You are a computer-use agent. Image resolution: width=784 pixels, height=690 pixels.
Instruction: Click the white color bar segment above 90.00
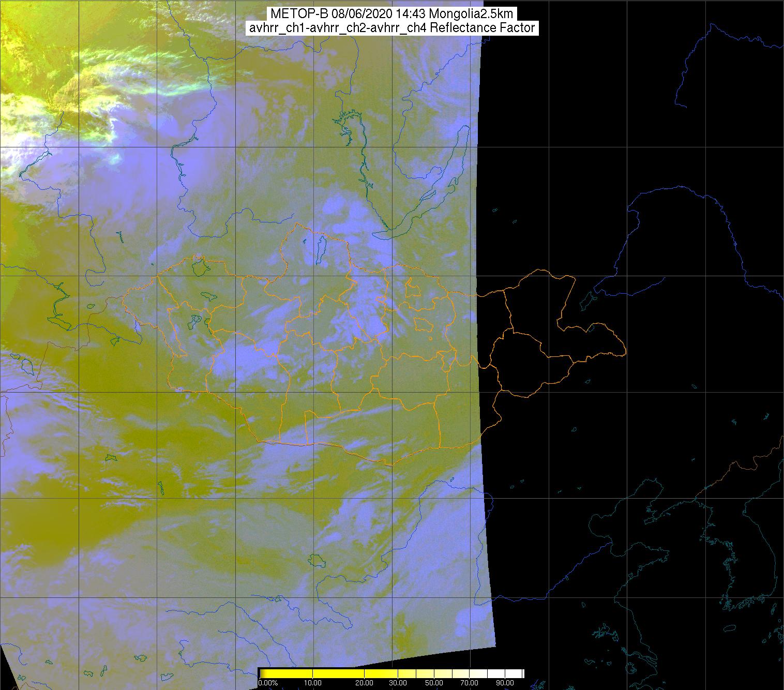pyautogui.click(x=513, y=673)
